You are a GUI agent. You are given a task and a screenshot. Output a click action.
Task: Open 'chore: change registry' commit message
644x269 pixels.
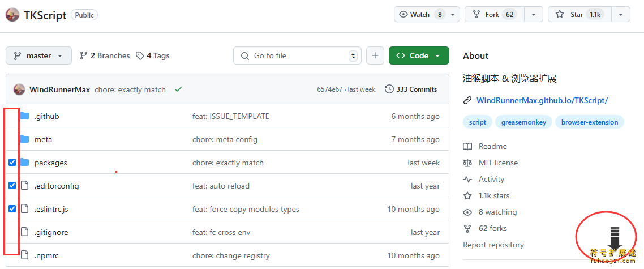(x=231, y=256)
